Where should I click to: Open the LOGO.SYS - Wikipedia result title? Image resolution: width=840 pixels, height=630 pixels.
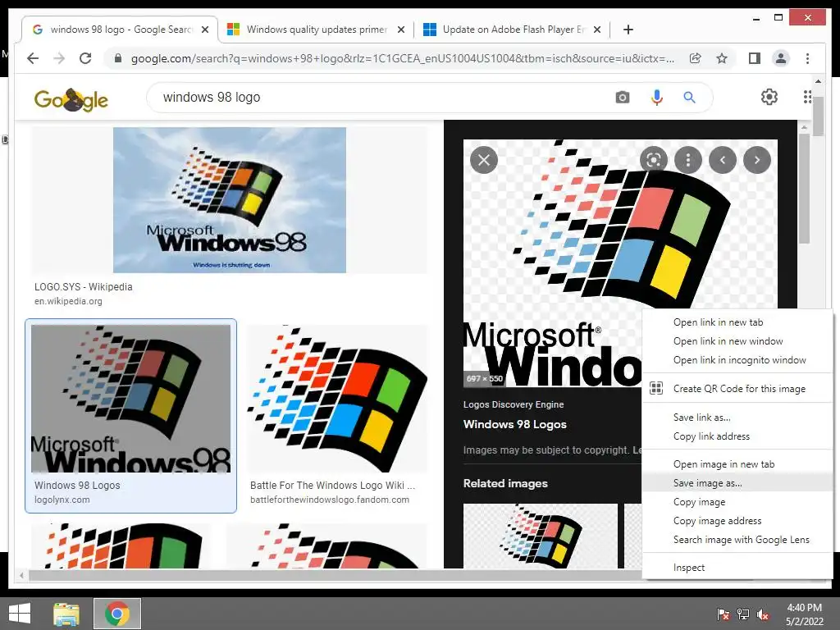coord(83,286)
